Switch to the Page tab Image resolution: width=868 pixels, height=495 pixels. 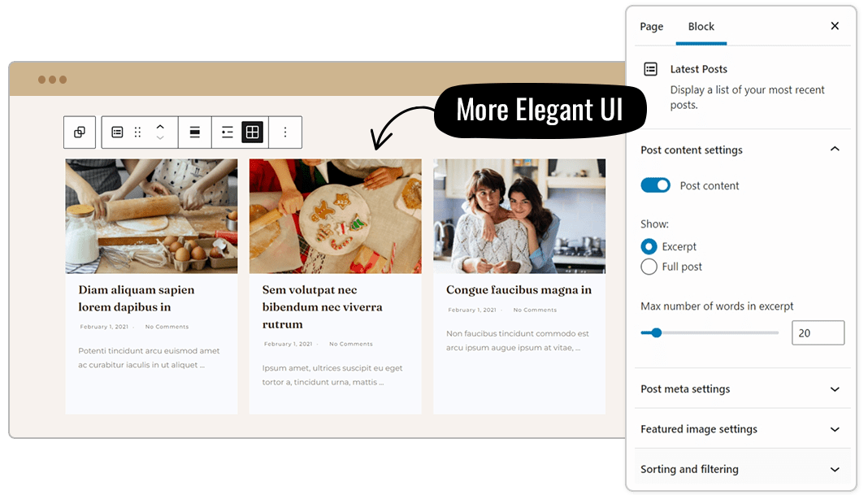click(x=652, y=26)
